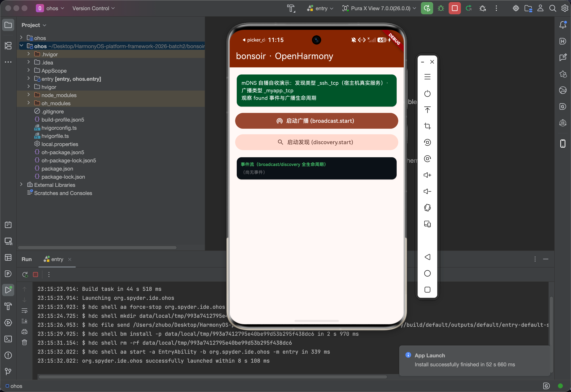Open Search Everywhere magnifier icon
This screenshot has width=571, height=392.
(553, 8)
